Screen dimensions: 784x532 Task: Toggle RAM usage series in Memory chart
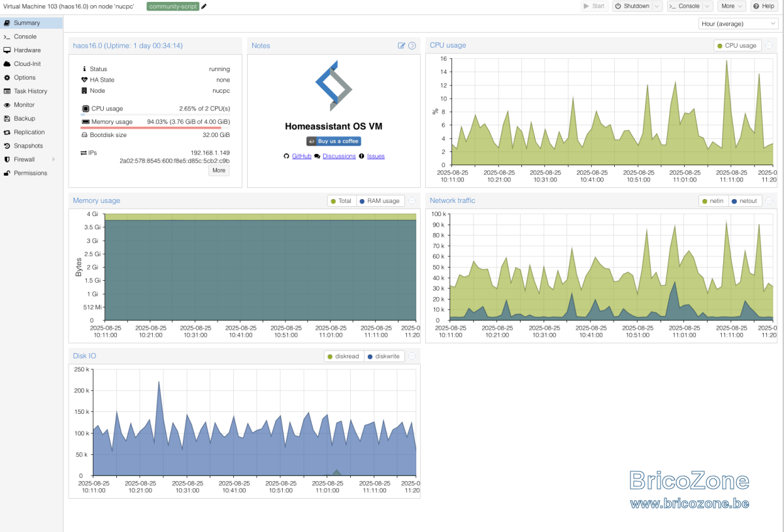point(379,201)
